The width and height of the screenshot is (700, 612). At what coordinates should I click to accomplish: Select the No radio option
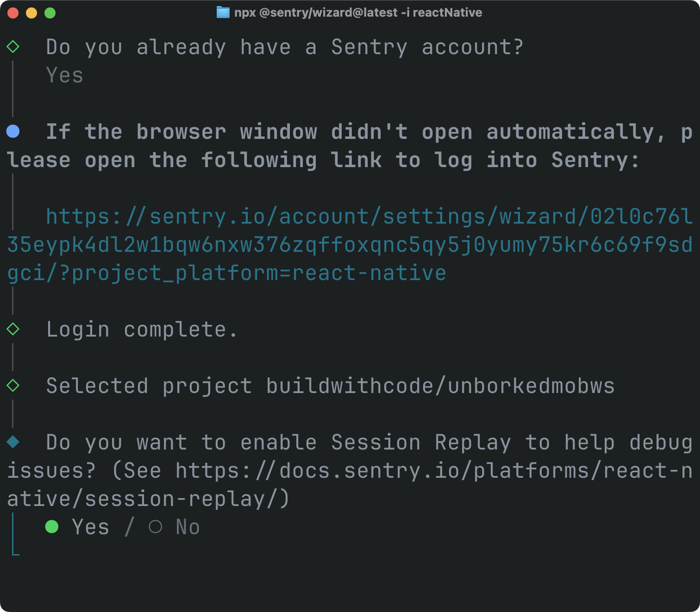click(x=175, y=527)
